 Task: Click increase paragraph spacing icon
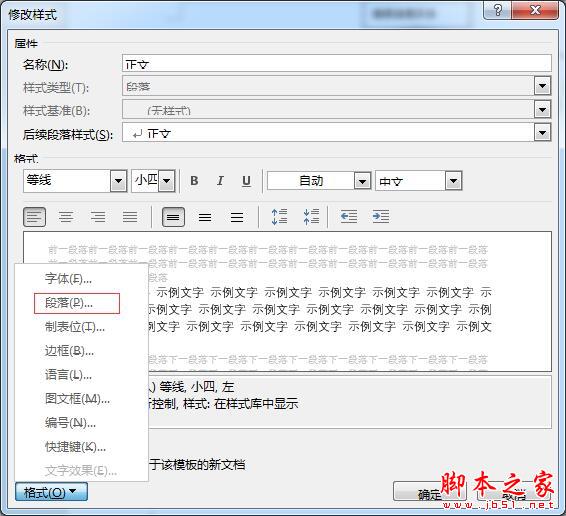tap(279, 217)
